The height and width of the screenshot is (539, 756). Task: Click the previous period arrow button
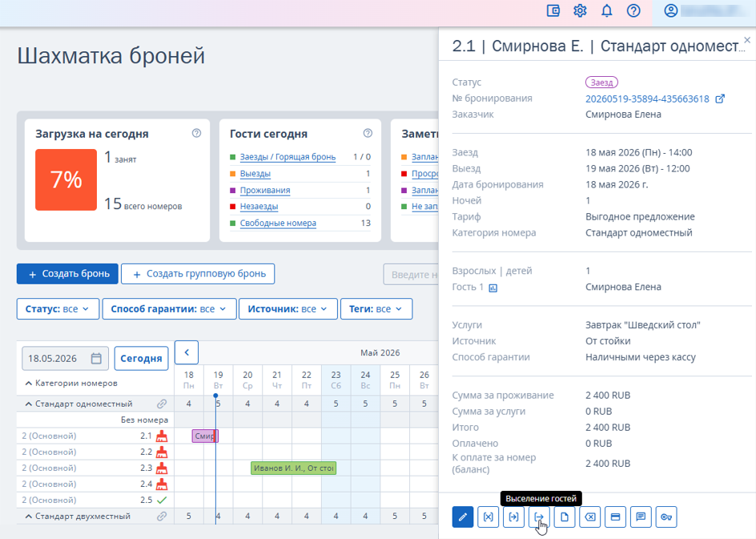coord(187,352)
